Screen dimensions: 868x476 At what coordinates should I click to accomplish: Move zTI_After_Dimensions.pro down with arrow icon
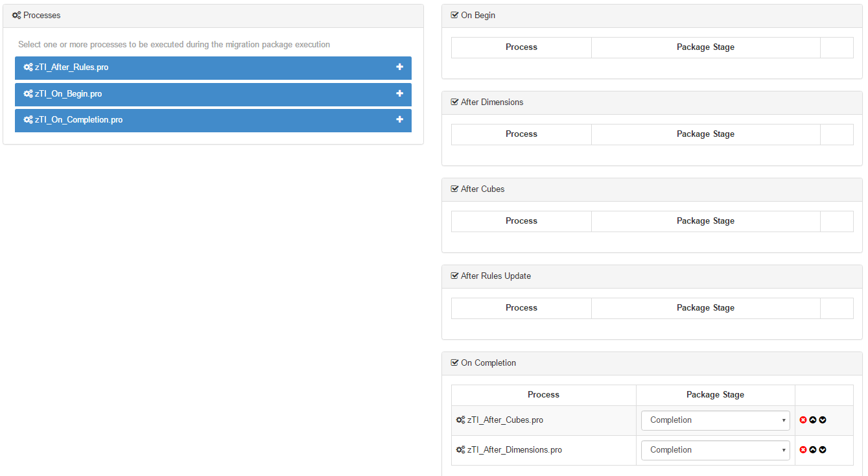(823, 450)
